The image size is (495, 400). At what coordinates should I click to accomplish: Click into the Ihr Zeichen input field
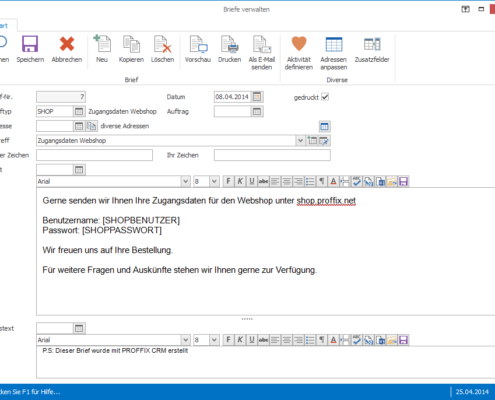272,155
